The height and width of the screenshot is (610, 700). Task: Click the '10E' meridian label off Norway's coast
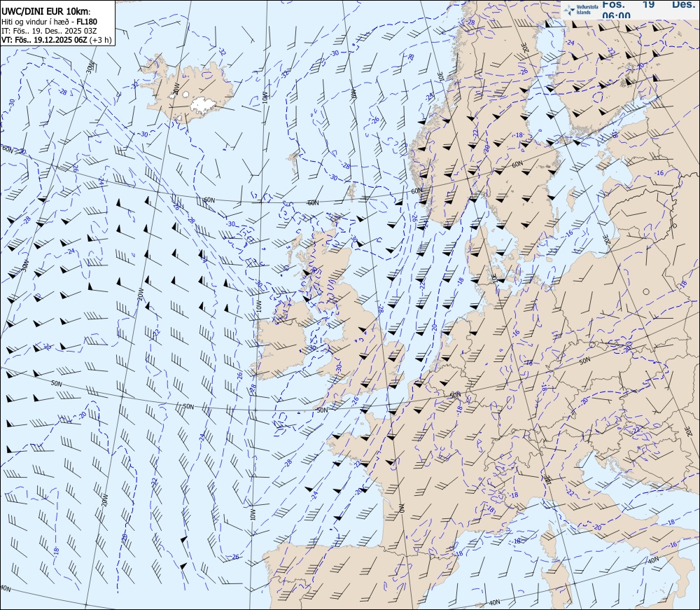pyautogui.click(x=440, y=76)
